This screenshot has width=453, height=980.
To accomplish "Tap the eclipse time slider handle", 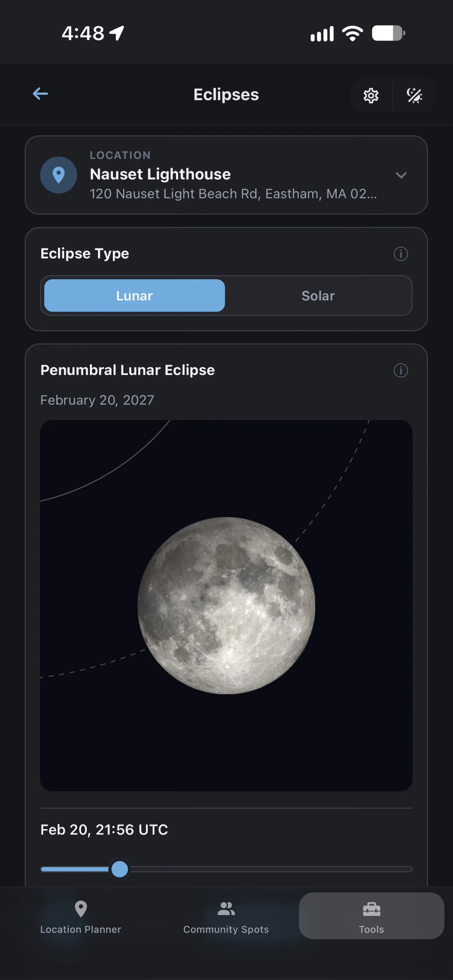I will tap(120, 869).
